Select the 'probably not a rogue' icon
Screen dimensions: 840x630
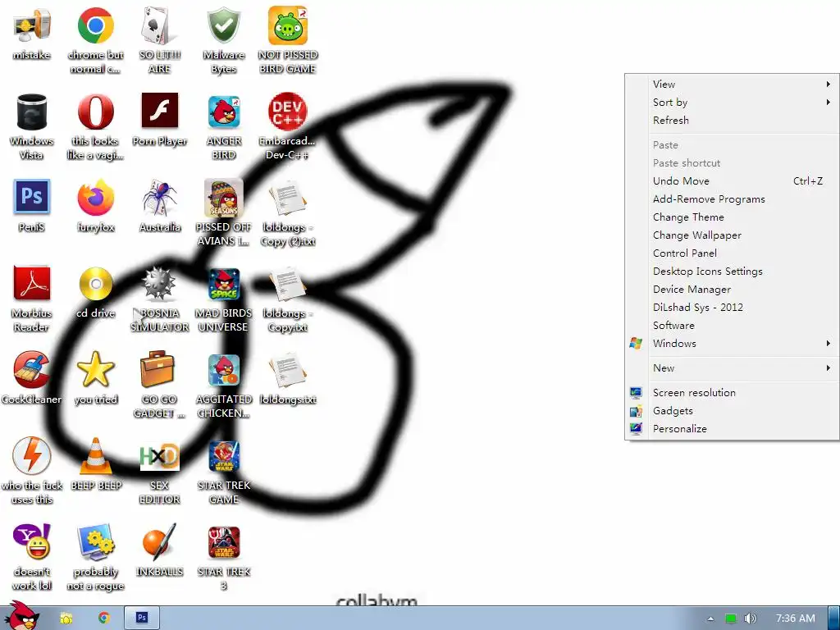coord(95,557)
